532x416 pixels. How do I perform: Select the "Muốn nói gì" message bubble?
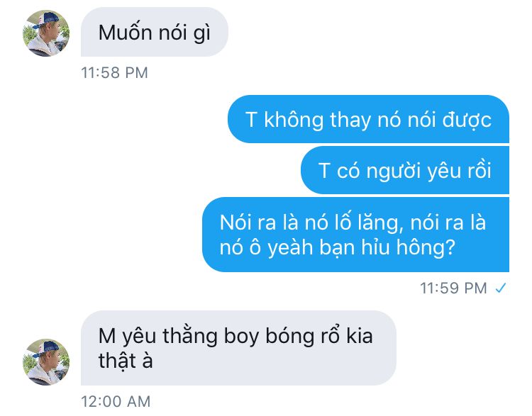click(x=155, y=32)
